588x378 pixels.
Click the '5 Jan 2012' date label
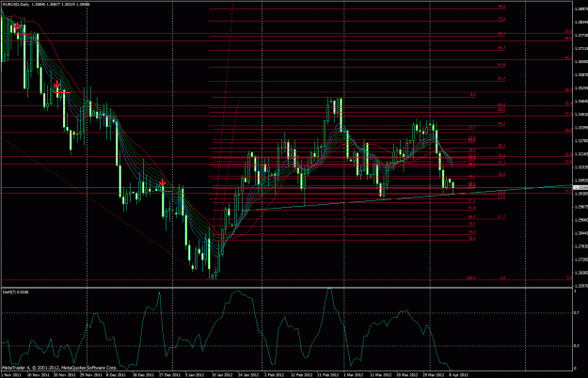pyautogui.click(x=195, y=374)
